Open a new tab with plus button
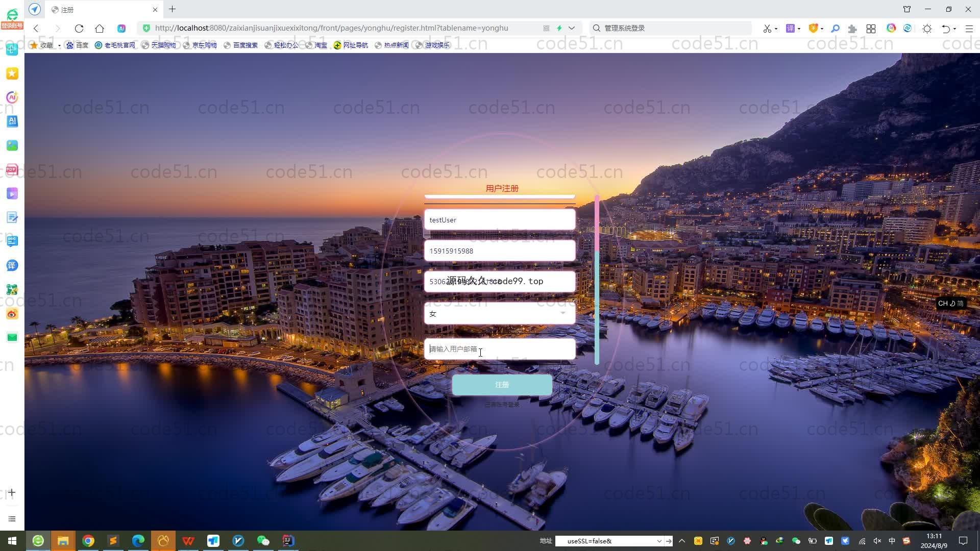This screenshot has height=551, width=980. (172, 9)
